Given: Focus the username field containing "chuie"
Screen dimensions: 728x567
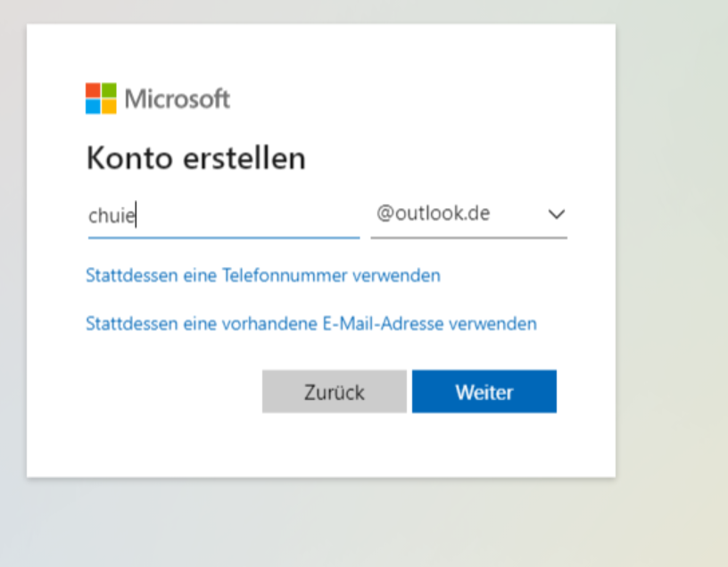Looking at the screenshot, I should 224,216.
